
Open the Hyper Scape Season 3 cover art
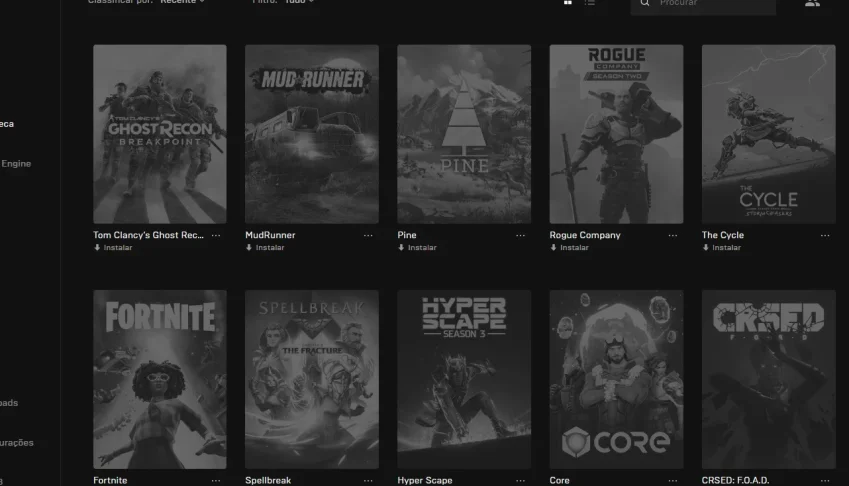tap(464, 379)
